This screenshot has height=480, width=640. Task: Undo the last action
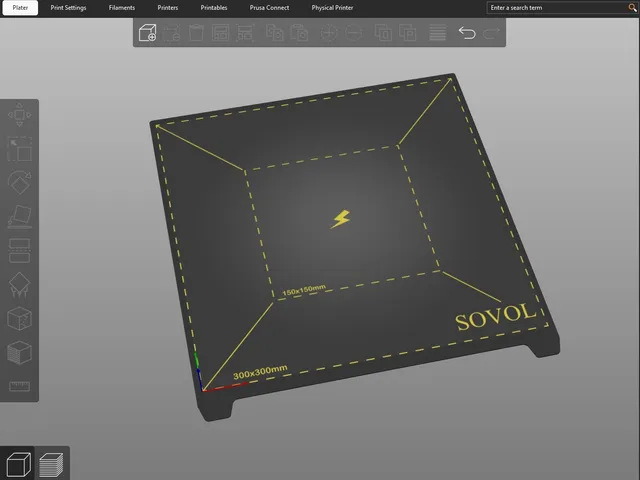coord(467,33)
